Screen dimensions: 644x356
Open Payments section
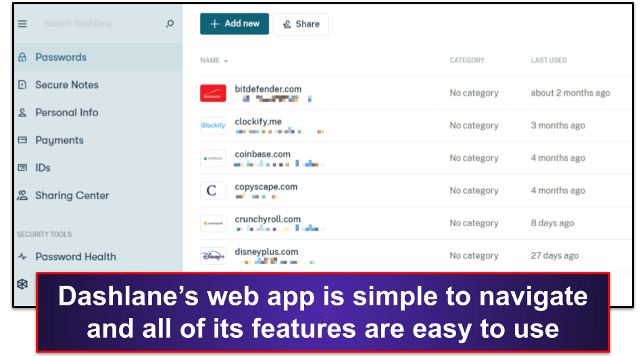coord(59,141)
